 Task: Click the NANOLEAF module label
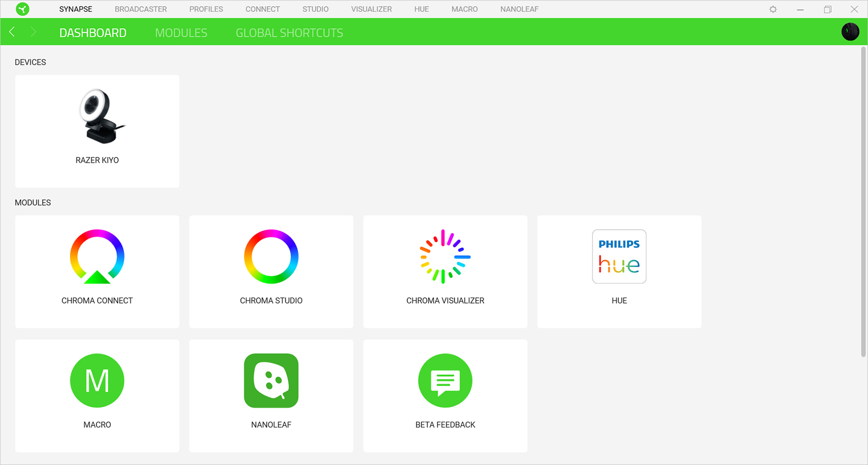tap(271, 425)
